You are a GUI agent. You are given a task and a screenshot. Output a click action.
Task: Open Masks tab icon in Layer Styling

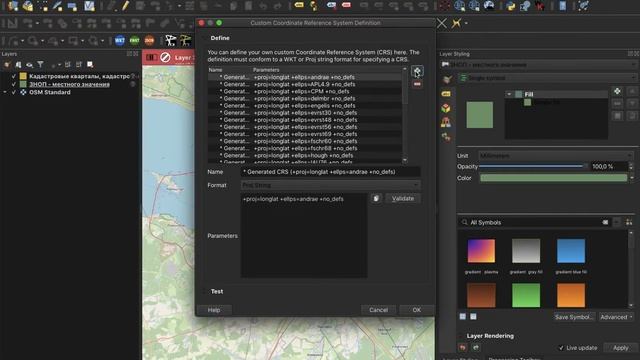(x=446, y=122)
